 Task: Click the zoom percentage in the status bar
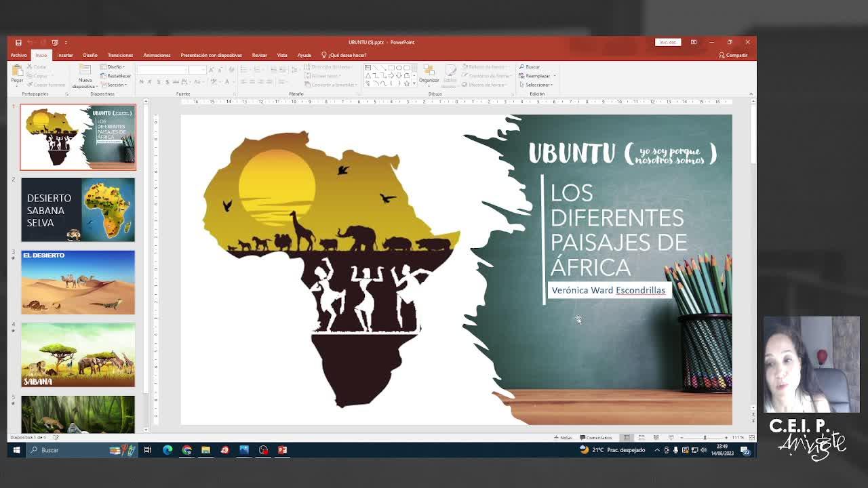[738, 438]
